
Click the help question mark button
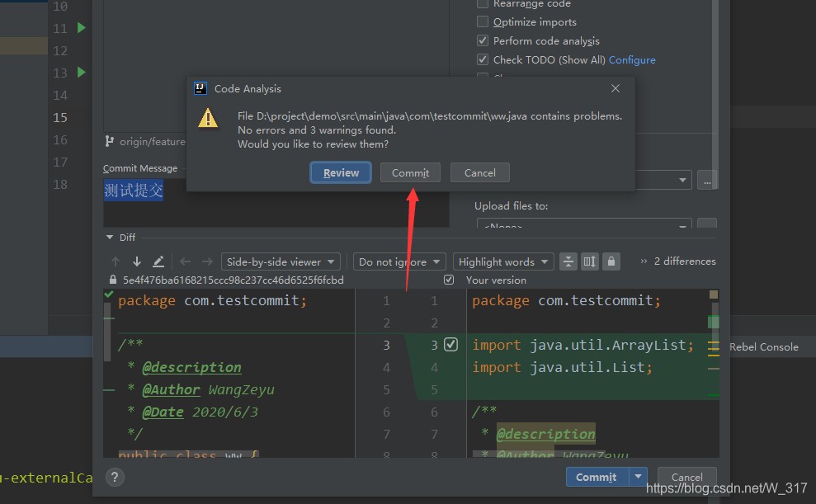tap(116, 477)
